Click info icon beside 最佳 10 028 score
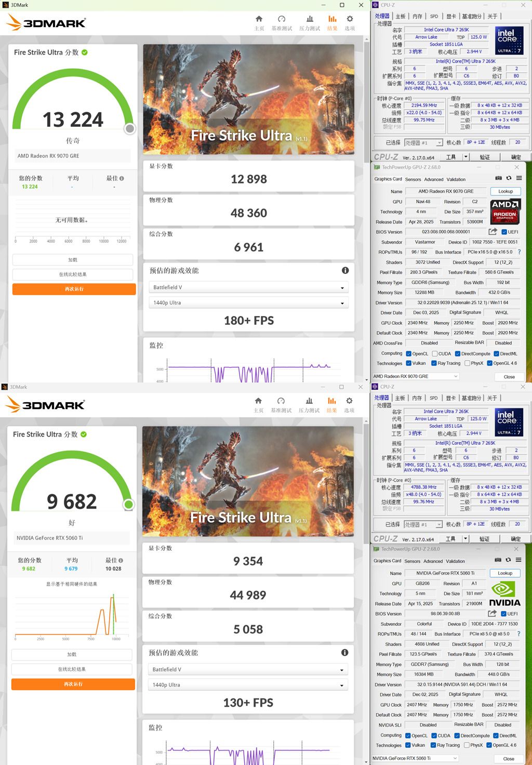 pyautogui.click(x=121, y=561)
